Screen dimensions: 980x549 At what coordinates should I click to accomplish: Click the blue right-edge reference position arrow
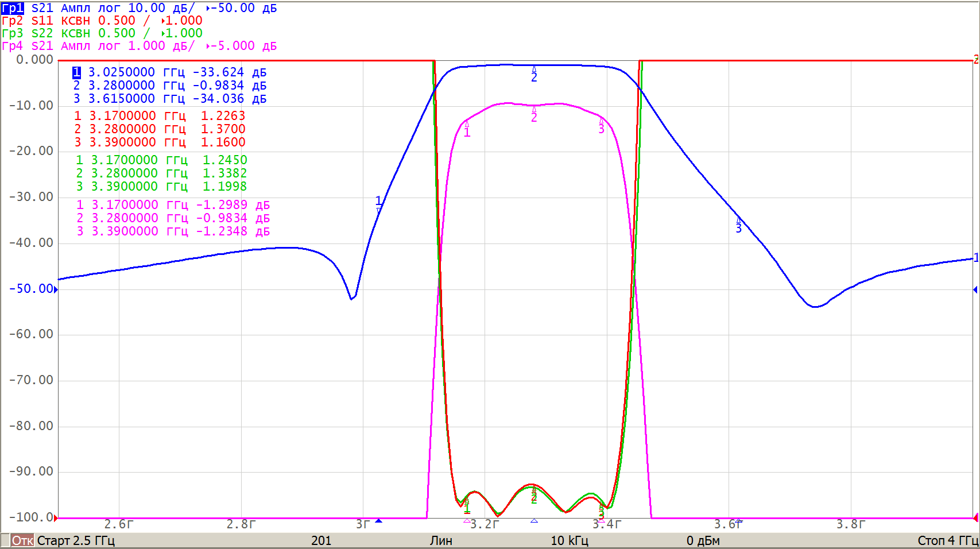tap(975, 289)
